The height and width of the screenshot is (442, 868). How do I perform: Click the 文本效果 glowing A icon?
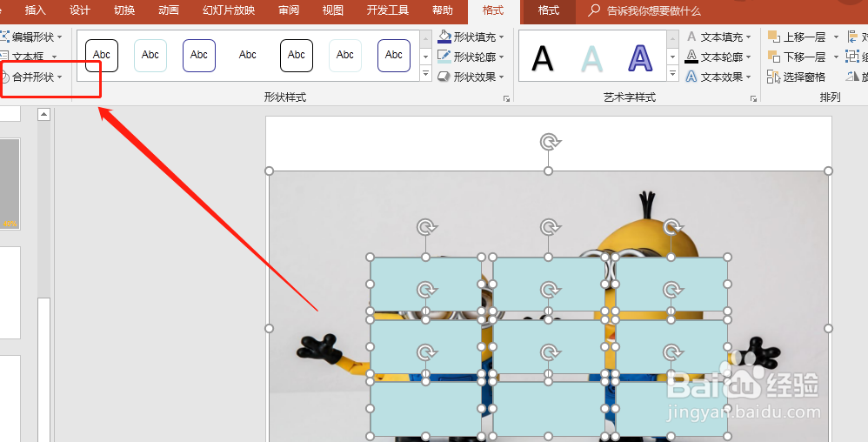(x=691, y=77)
